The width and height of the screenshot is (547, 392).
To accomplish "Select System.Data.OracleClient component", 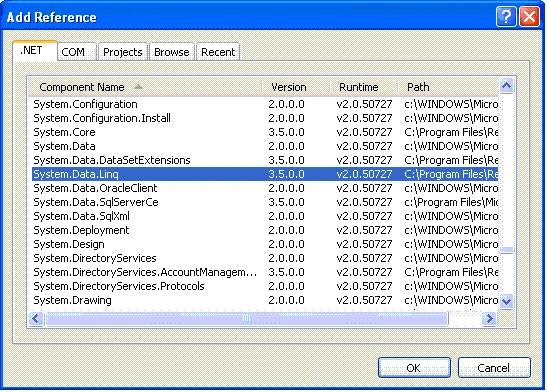I will tap(265, 188).
